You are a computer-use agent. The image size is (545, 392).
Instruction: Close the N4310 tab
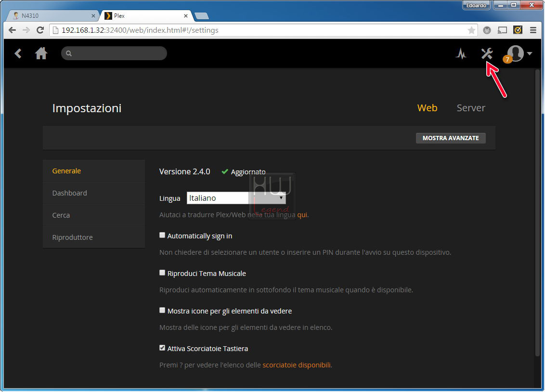point(93,15)
